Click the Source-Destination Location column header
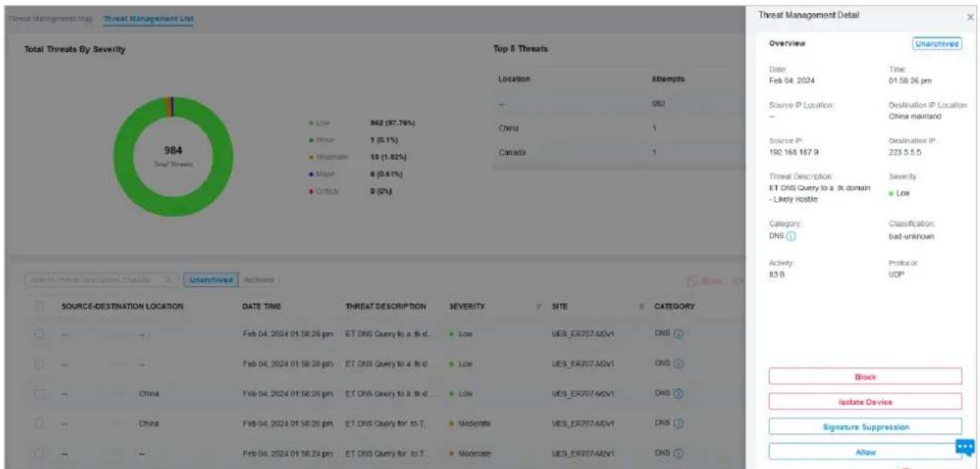Screen dimensions: 980x469 (123, 307)
